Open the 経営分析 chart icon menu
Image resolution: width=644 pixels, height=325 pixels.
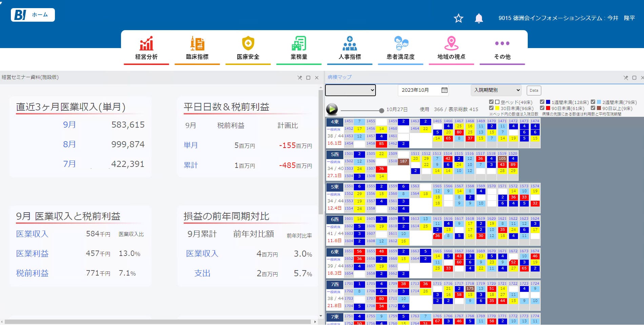click(146, 44)
